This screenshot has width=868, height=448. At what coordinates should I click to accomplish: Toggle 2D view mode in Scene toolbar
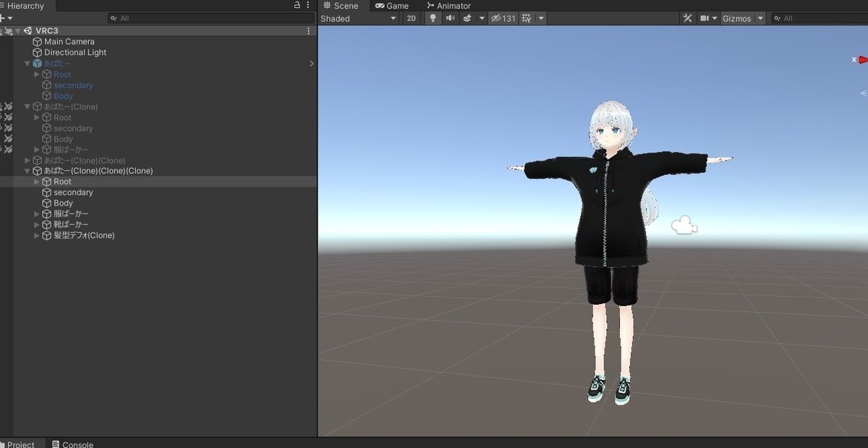pos(411,18)
